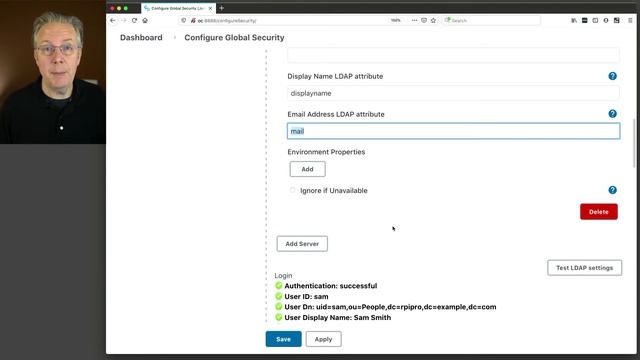The width and height of the screenshot is (640, 360).
Task: Open help for Display Name LDAP attribute
Action: click(x=612, y=76)
